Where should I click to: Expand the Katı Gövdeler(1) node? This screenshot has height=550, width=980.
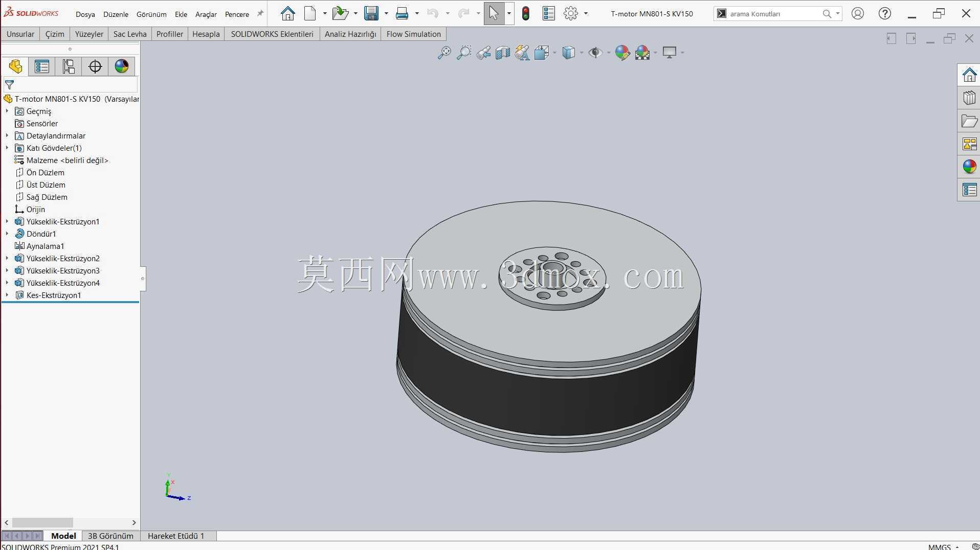[x=7, y=148]
